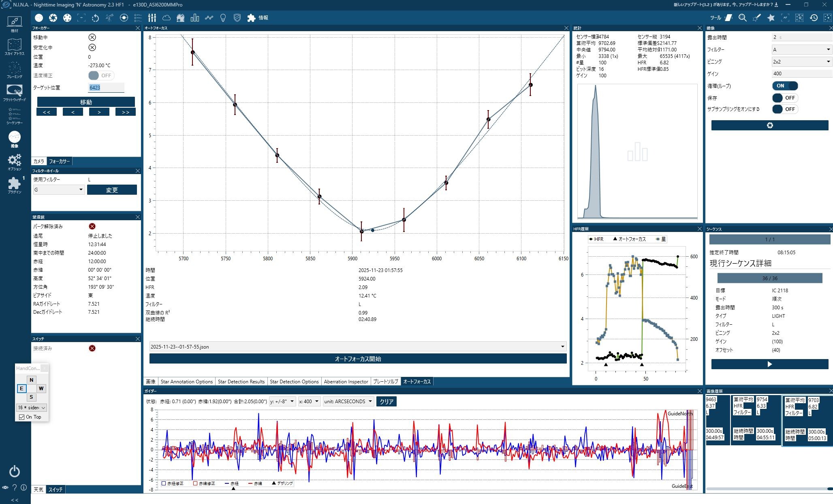Click the filter wheel toolbar icon
The image size is (833, 504).
pos(67,18)
